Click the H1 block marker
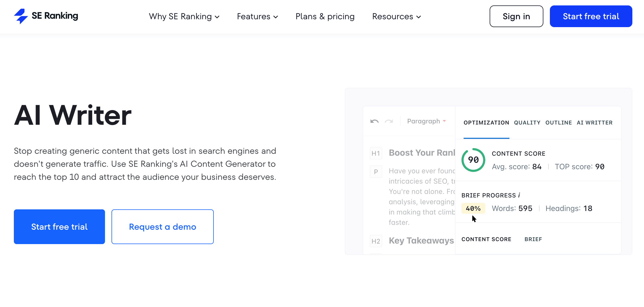The width and height of the screenshot is (644, 307). coord(376,153)
